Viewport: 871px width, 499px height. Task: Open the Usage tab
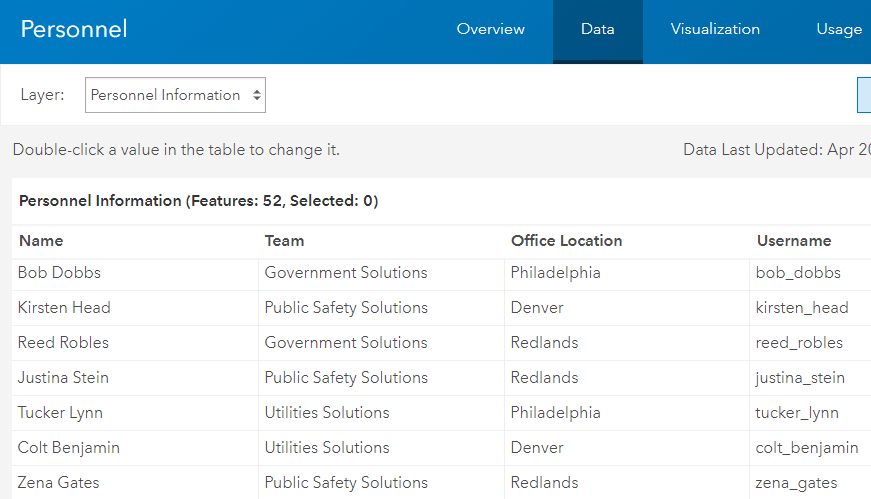(x=839, y=29)
